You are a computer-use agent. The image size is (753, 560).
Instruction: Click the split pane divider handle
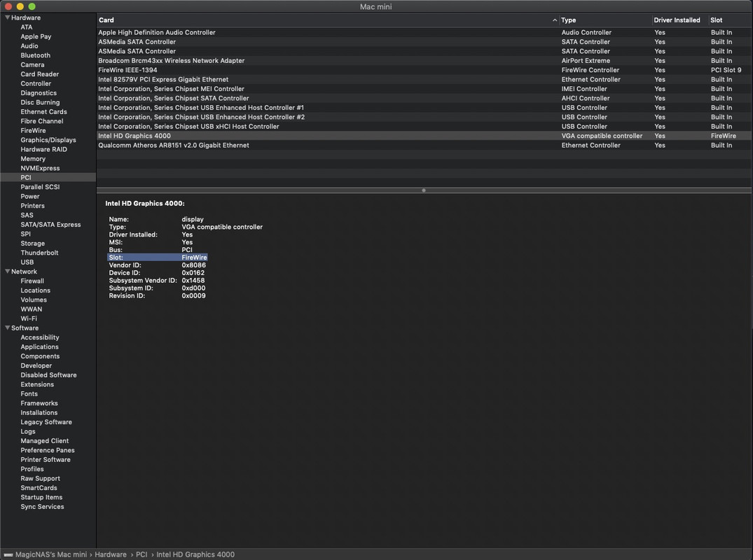(424, 190)
